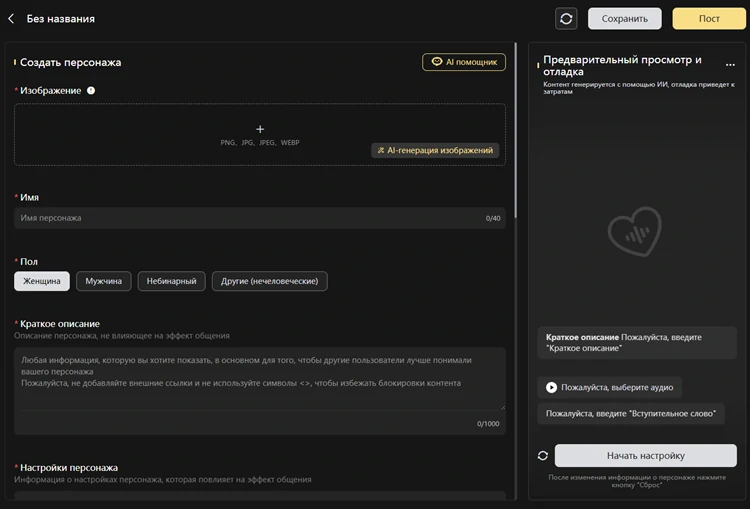750x509 pixels.
Task: Focus the Имя персонажа input field
Action: pyautogui.click(x=260, y=218)
